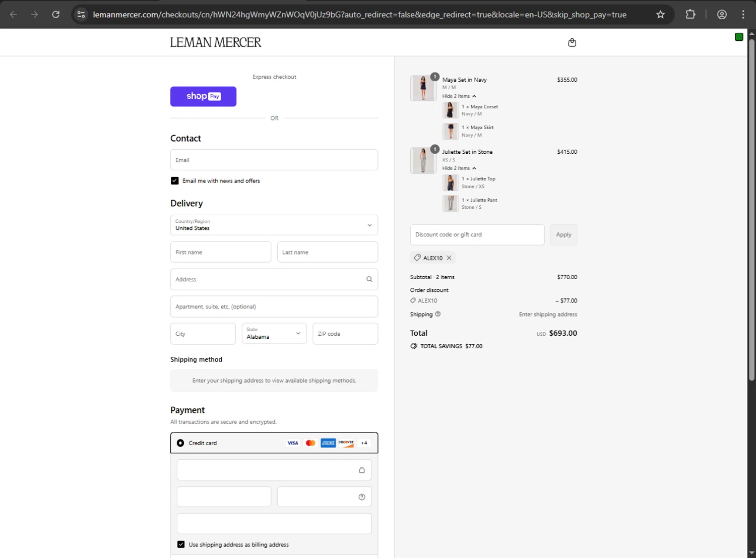Viewport: 756px width, 558px height.
Task: Click the security code help icon
Action: tap(362, 497)
